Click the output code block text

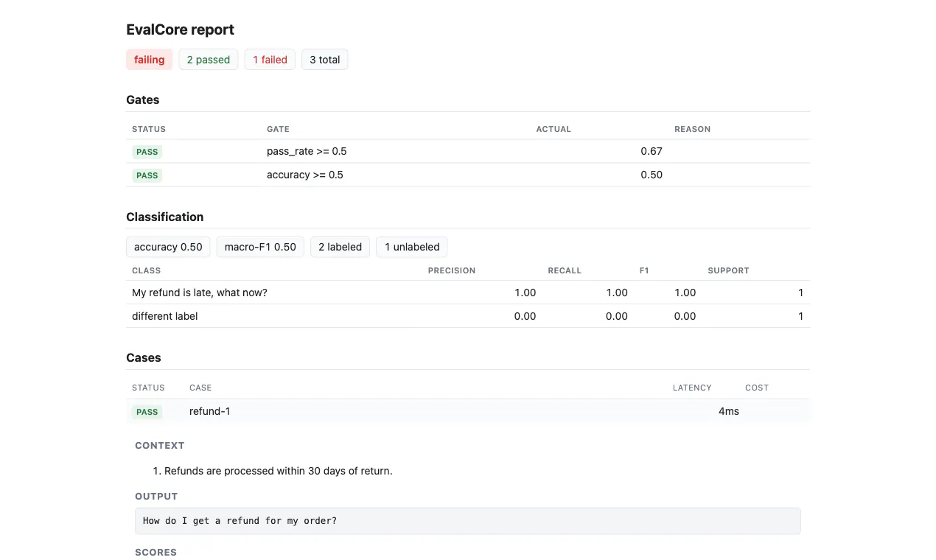240,521
